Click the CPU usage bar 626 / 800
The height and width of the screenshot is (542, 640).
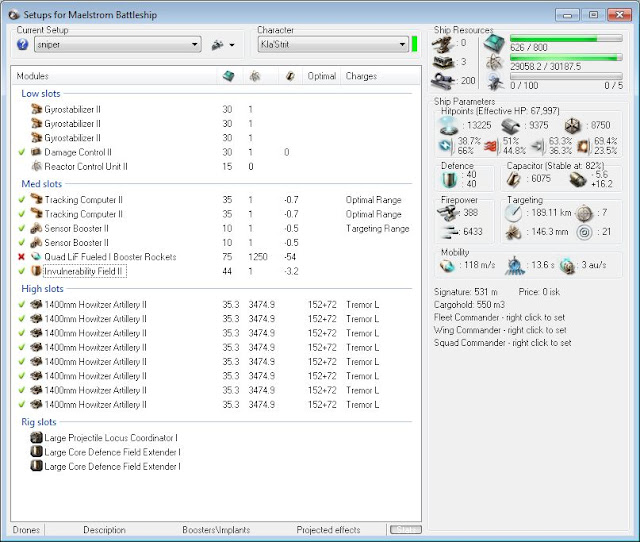(x=567, y=38)
